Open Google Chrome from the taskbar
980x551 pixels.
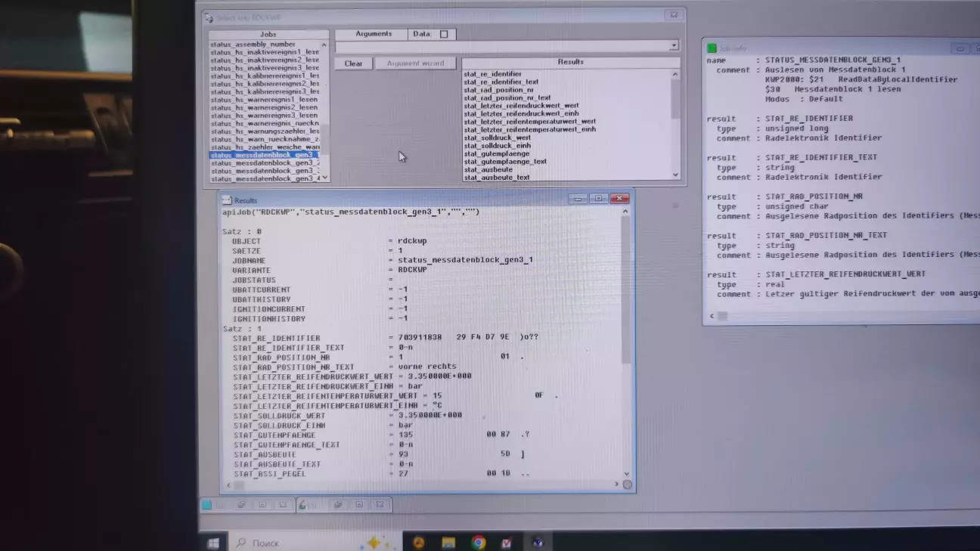click(478, 542)
